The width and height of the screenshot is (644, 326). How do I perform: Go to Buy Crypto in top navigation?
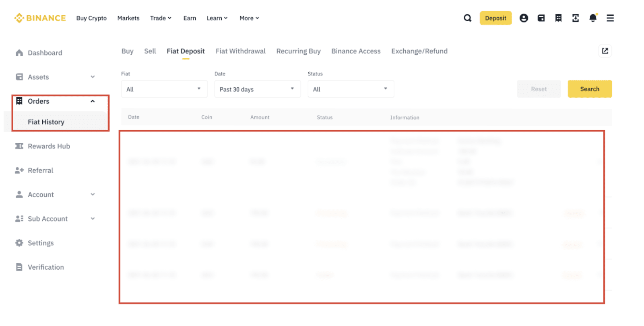[91, 18]
